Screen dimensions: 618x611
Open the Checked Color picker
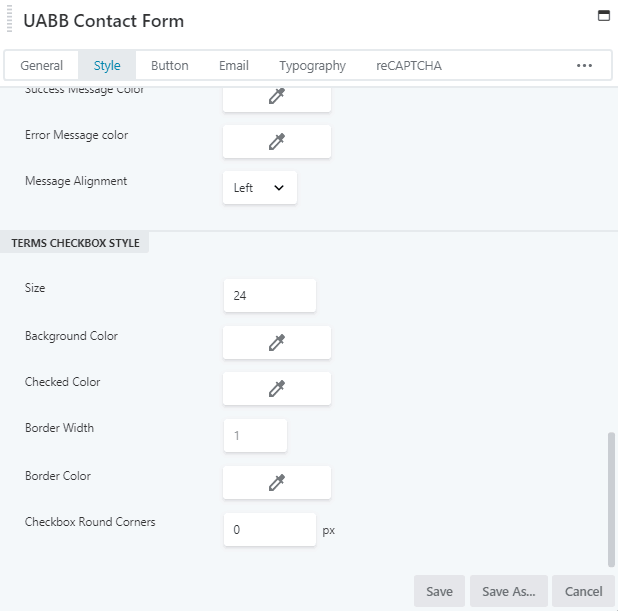pyautogui.click(x=276, y=389)
